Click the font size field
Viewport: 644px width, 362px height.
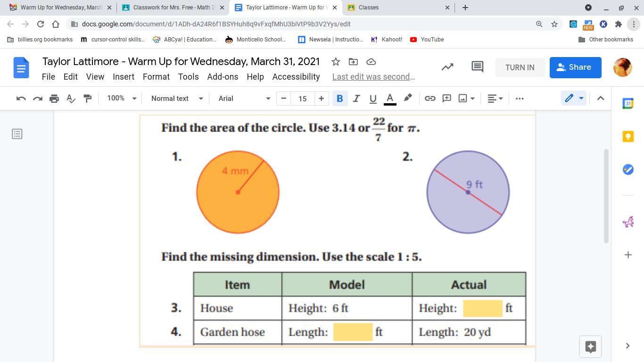tap(303, 99)
